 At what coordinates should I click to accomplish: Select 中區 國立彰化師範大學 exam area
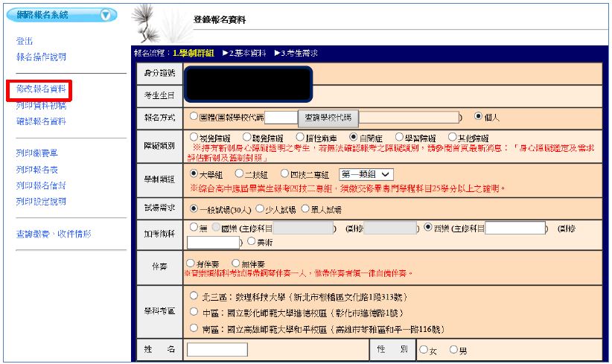pos(194,312)
